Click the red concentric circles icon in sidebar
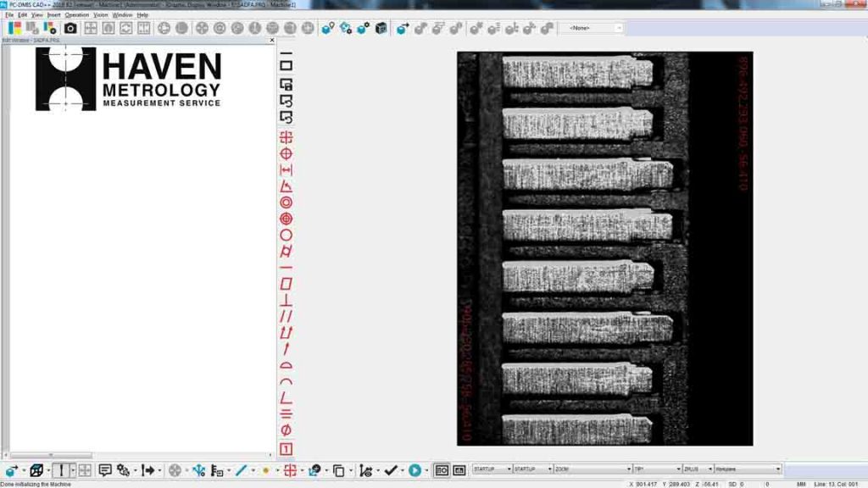Image resolution: width=868 pixels, height=488 pixels. tap(287, 202)
